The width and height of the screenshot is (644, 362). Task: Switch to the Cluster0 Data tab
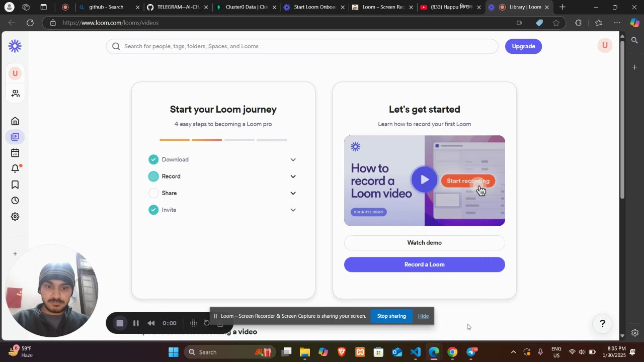246,7
